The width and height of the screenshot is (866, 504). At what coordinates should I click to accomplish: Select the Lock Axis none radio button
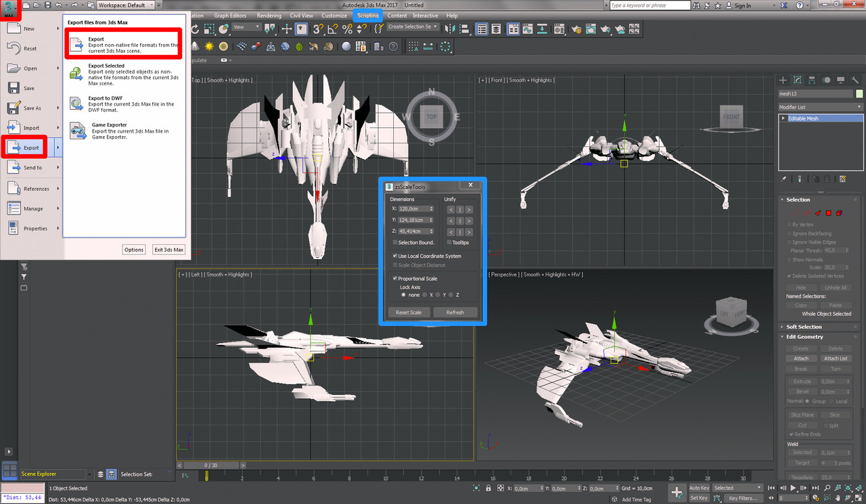pos(405,295)
